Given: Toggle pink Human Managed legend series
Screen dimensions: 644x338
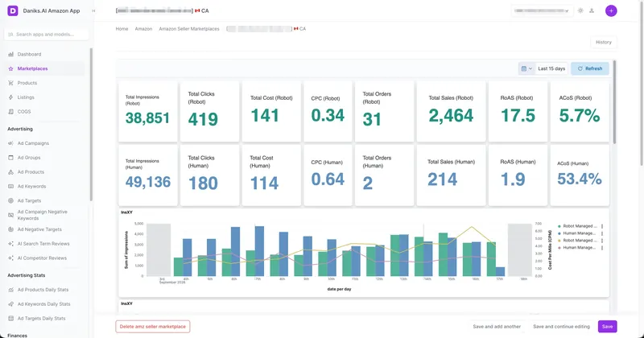Looking at the screenshot, I should pos(576,248).
